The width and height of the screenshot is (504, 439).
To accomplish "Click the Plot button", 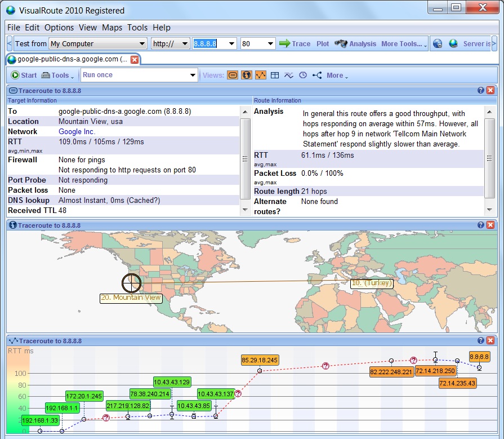I will click(x=323, y=44).
